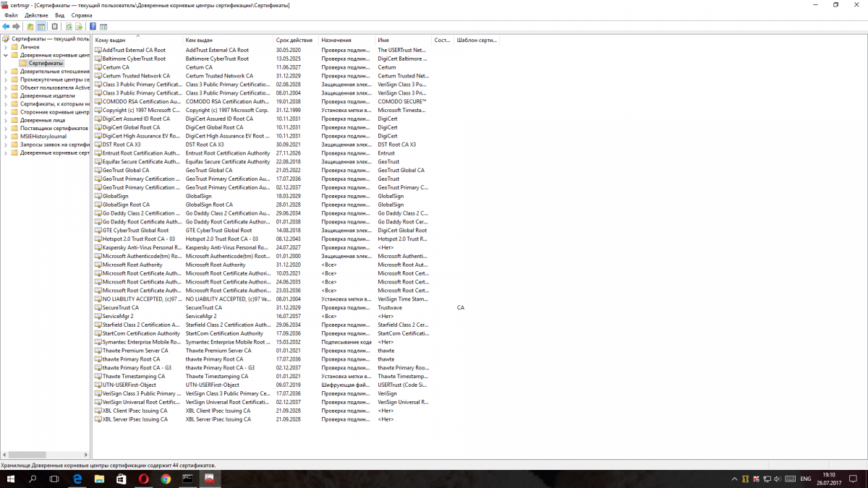This screenshot has width=868, height=488.
Task: Select the Baltimore CyberTrust Root row
Action: [261, 59]
